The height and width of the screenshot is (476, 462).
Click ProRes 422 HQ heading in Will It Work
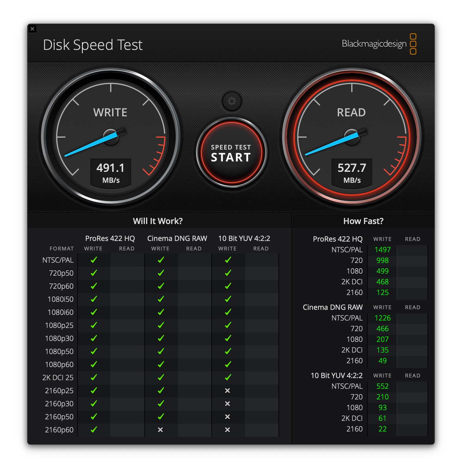(110, 239)
